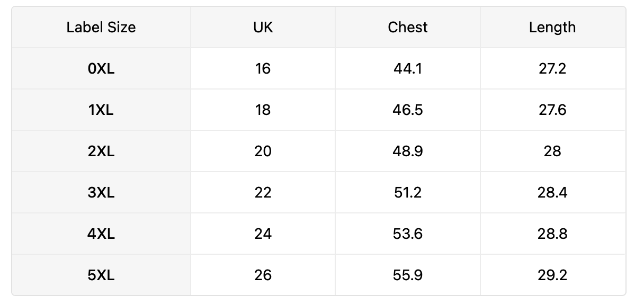This screenshot has width=644, height=304.
Task: Click length value 28.4
Action: click(552, 192)
